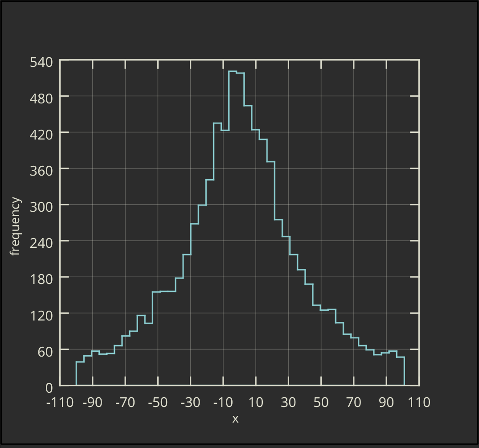The height and width of the screenshot is (448, 479).
Task: Click the 90 tick label on x-axis
Action: pyautogui.click(x=385, y=402)
